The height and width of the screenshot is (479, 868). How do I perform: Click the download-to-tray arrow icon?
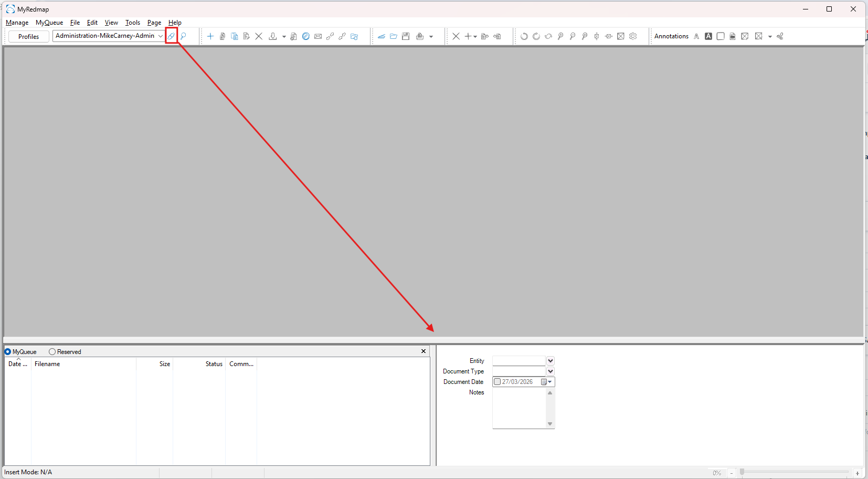(x=273, y=36)
